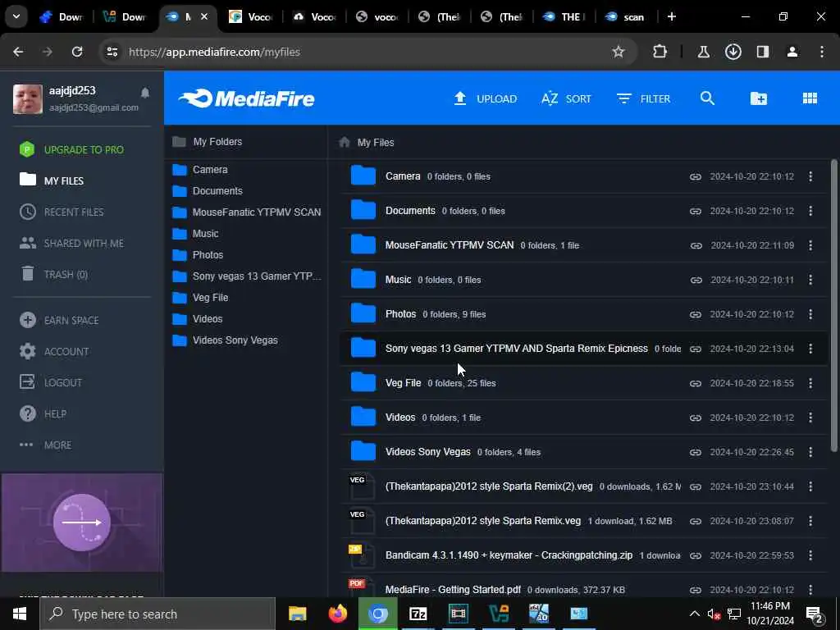Copy share link for Music folder
Screen dimensions: 840x630
(x=696, y=281)
